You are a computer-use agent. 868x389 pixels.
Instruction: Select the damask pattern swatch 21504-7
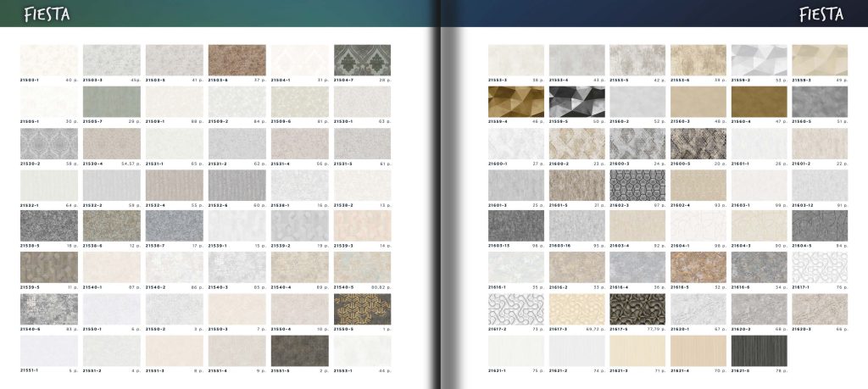pyautogui.click(x=362, y=59)
